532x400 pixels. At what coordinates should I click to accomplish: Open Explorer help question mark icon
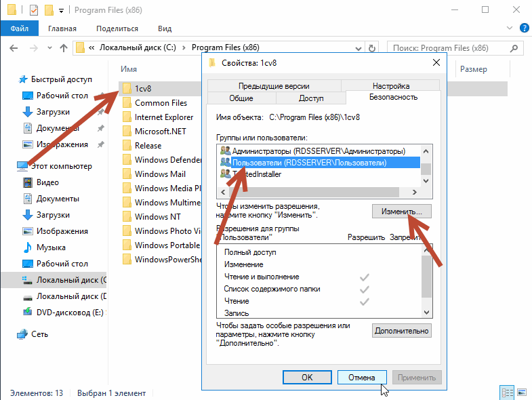point(524,28)
